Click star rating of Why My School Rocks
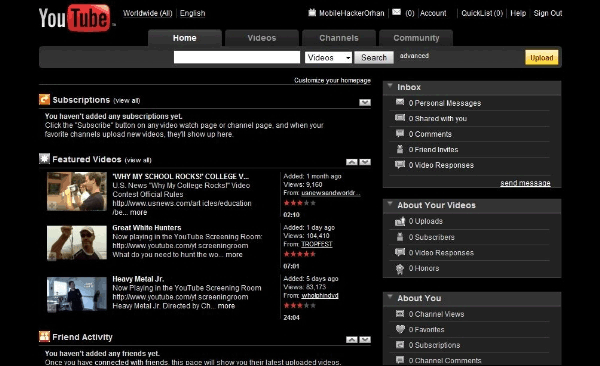This screenshot has width=600, height=366. (300, 203)
